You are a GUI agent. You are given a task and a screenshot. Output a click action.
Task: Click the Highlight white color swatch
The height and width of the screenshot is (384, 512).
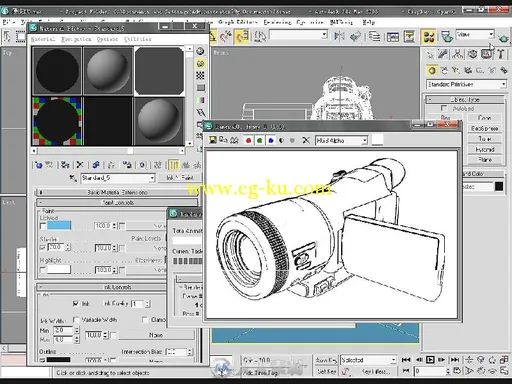pyautogui.click(x=59, y=269)
